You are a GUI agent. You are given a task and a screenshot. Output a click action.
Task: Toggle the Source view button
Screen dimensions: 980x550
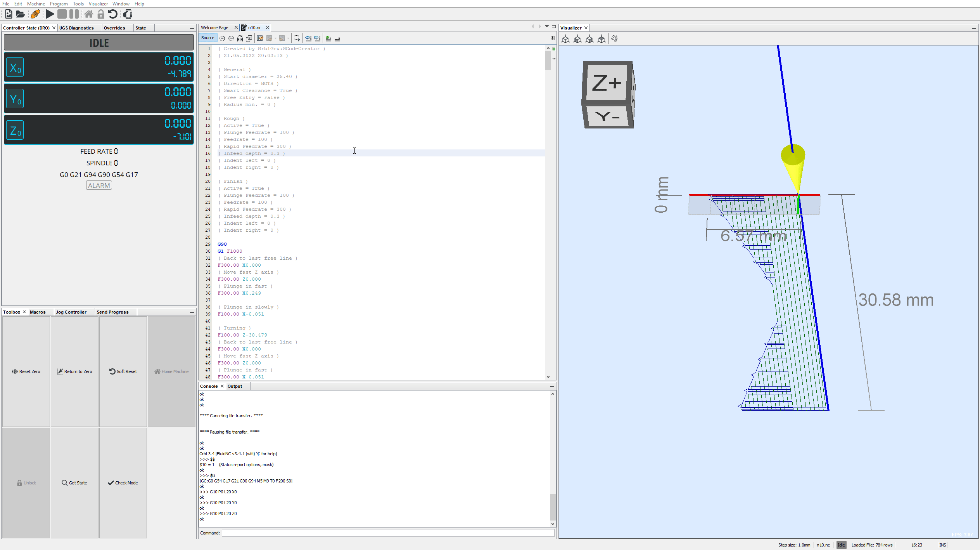pyautogui.click(x=207, y=38)
